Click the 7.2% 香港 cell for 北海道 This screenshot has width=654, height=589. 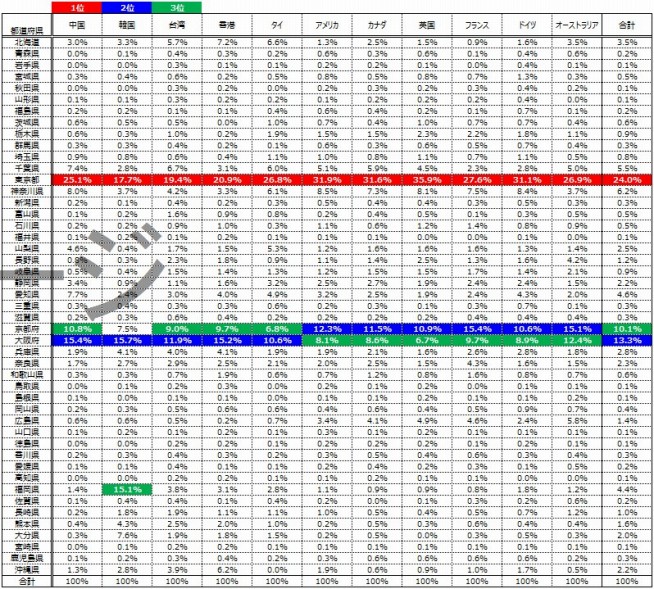[226, 42]
